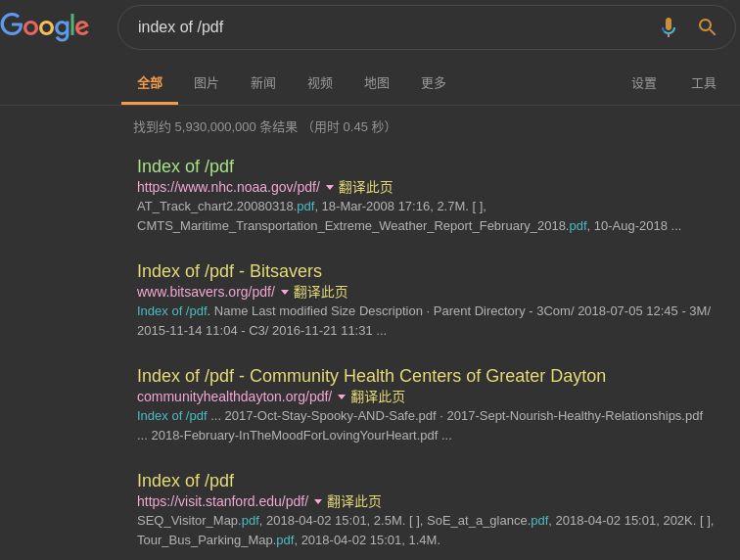
Task: Click snippet text 'Name Last modified Size Description'
Action: click(x=318, y=311)
